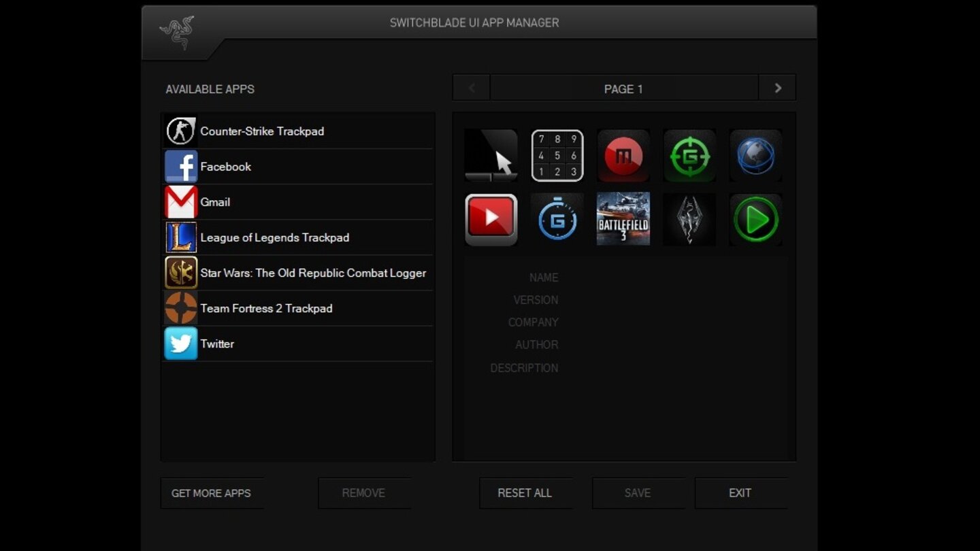The height and width of the screenshot is (551, 980).
Task: Select the Numpad app tile
Action: point(557,155)
